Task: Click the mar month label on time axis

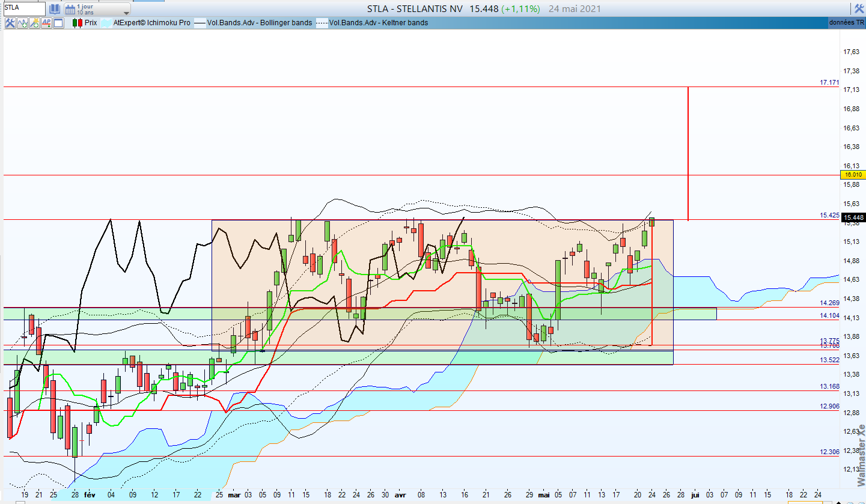Action: pos(234,495)
